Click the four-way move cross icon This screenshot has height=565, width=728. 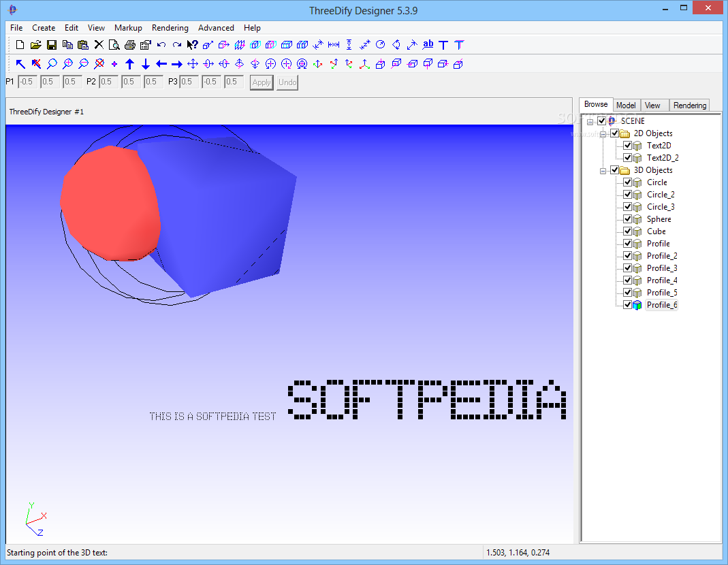[x=193, y=64]
